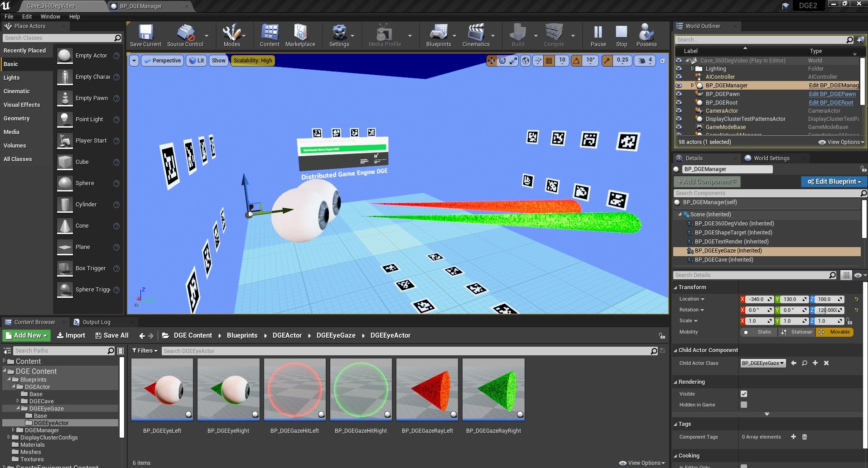Open the Modes toolbar icon
The width and height of the screenshot is (868, 468).
(231, 35)
